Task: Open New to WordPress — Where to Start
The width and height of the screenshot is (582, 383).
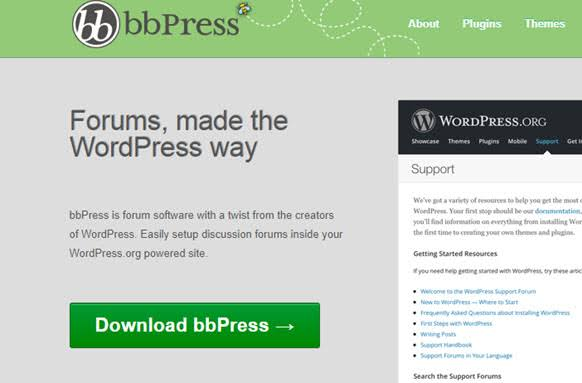Action: tap(469, 302)
